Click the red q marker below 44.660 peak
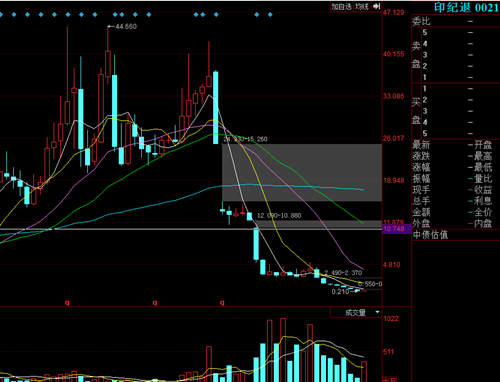Screen dimensions: 500x382 point(68,303)
